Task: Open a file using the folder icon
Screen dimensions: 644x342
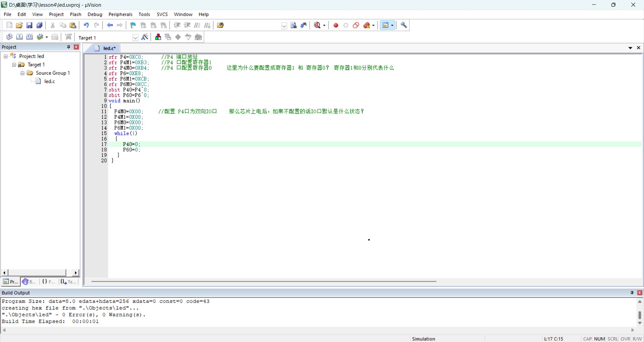Action: tap(19, 25)
